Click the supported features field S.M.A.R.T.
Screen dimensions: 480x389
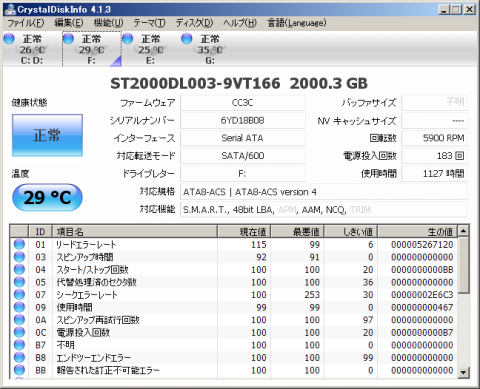coord(324,210)
